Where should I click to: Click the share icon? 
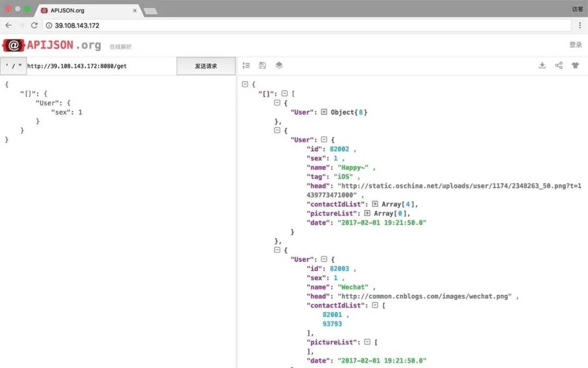[559, 65]
